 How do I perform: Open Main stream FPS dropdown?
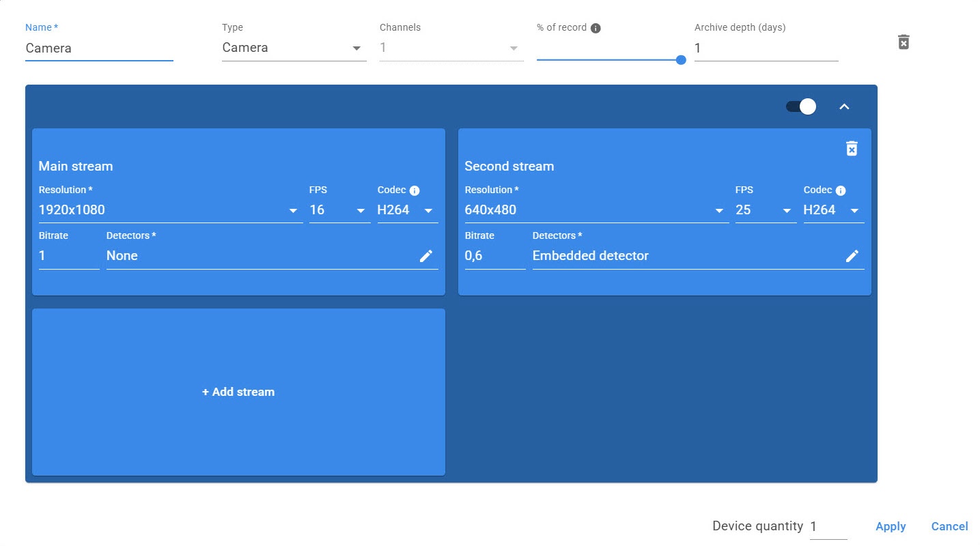click(x=339, y=210)
